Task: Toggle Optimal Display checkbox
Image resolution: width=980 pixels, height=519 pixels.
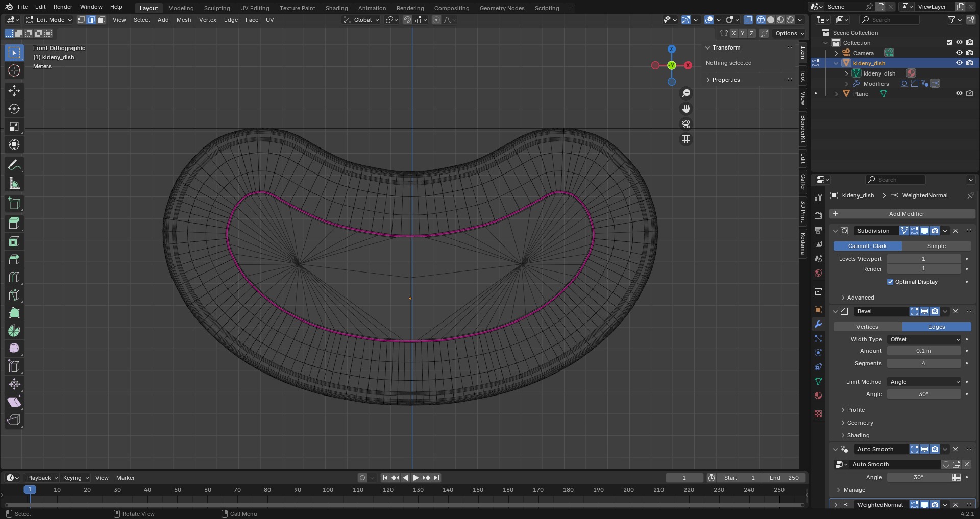Action: click(x=890, y=282)
